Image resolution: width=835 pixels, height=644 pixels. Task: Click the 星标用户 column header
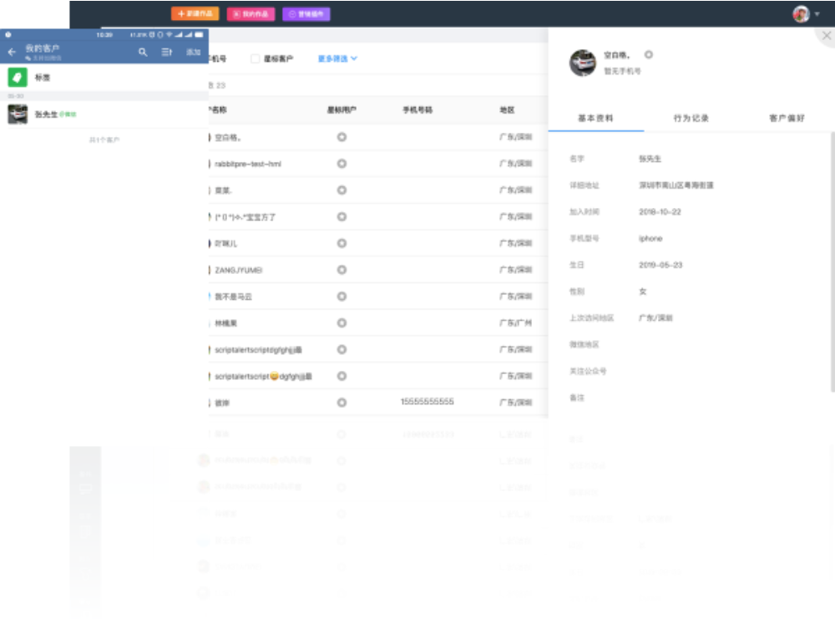342,109
